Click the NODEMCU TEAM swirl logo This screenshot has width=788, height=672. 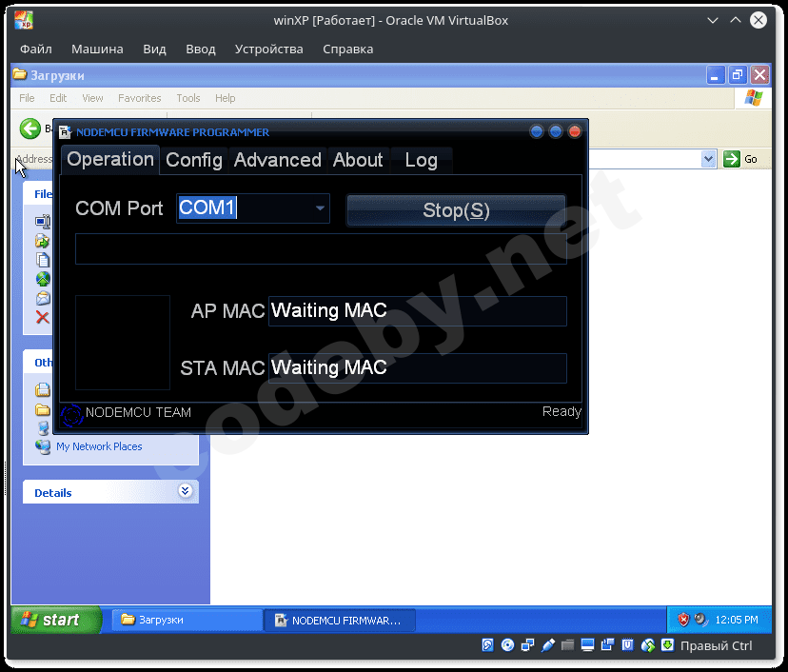click(x=71, y=415)
